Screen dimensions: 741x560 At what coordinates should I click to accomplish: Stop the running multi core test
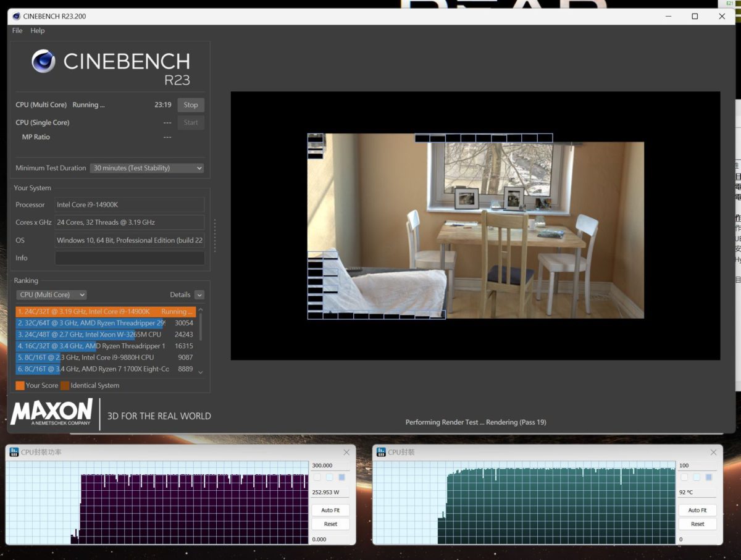pos(191,105)
